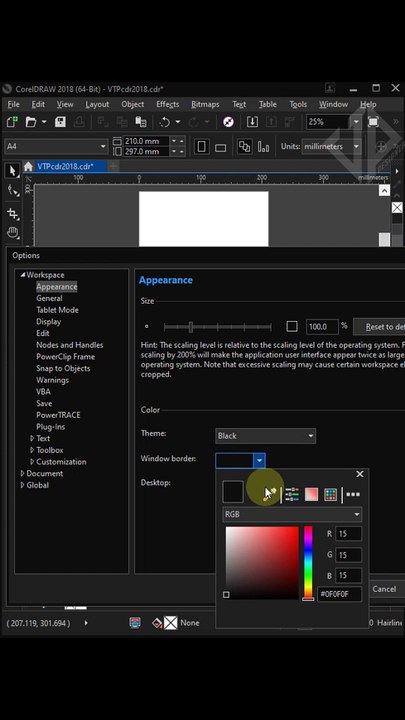Click the Paste clipboard icon
The height and width of the screenshot is (720, 405).
(x=141, y=122)
